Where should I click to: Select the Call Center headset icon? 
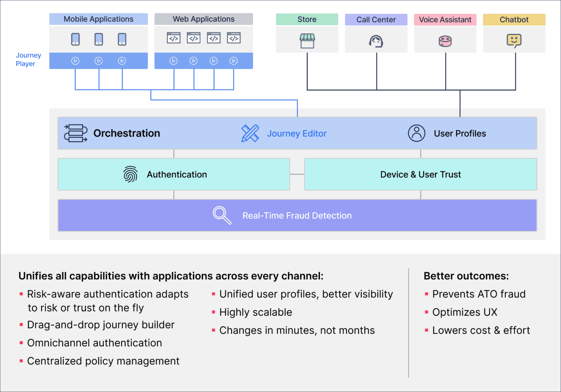click(x=376, y=41)
